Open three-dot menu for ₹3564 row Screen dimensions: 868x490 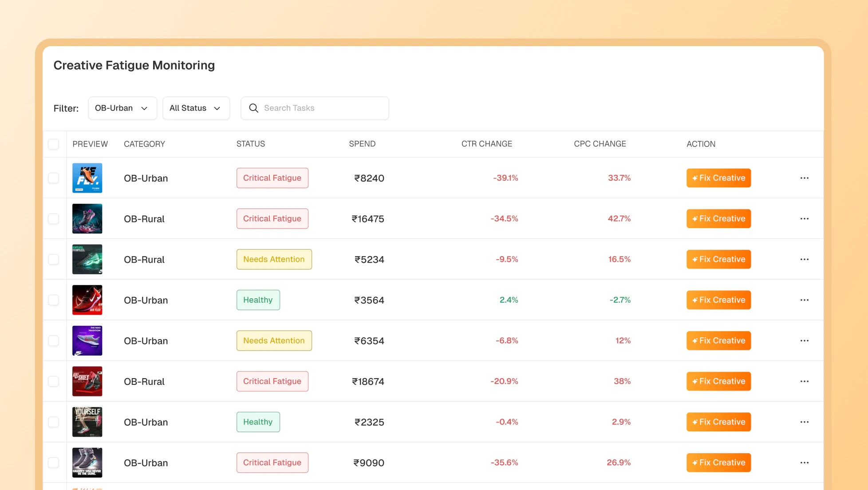pos(804,300)
